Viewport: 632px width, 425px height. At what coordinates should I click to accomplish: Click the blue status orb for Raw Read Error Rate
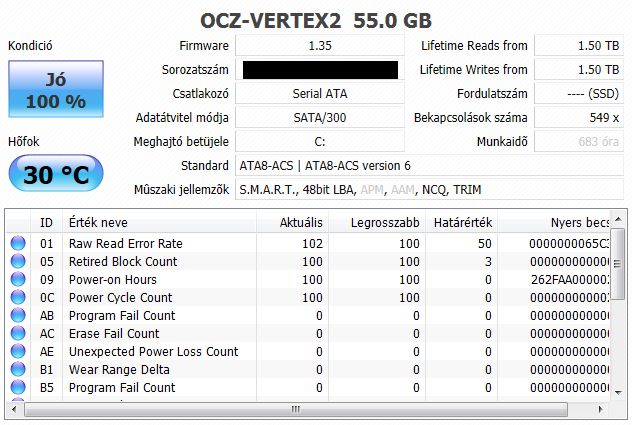(x=17, y=244)
